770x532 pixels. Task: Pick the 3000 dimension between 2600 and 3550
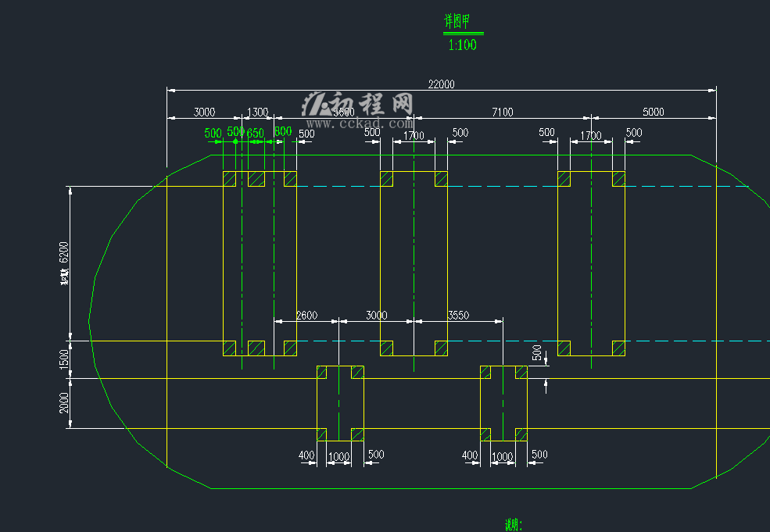377,315
